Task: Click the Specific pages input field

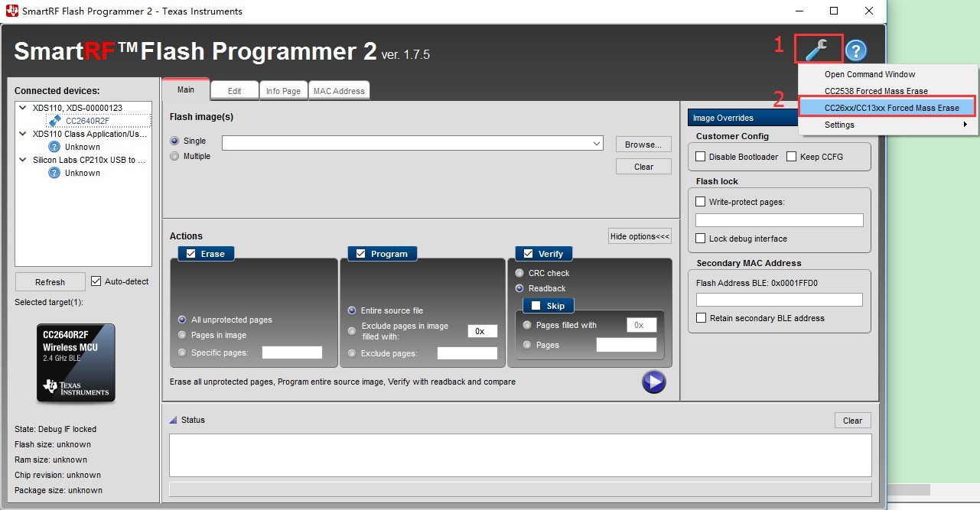Action: [292, 352]
